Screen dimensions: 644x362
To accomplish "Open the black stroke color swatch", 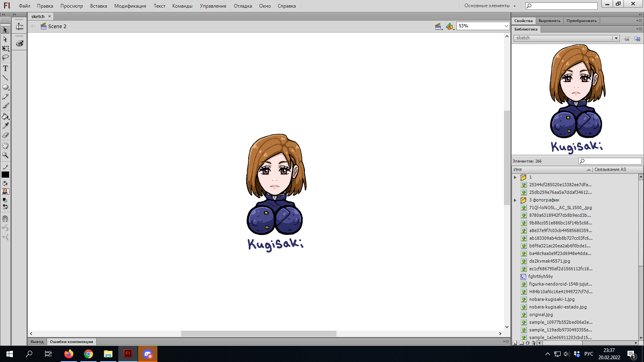I will click(x=5, y=175).
